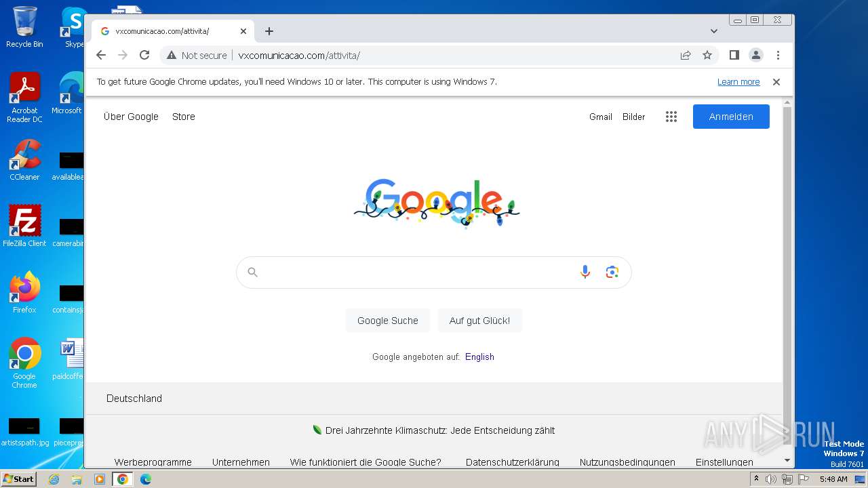Click Auf gut Glück! button
The width and height of the screenshot is (868, 488).
[x=479, y=321]
